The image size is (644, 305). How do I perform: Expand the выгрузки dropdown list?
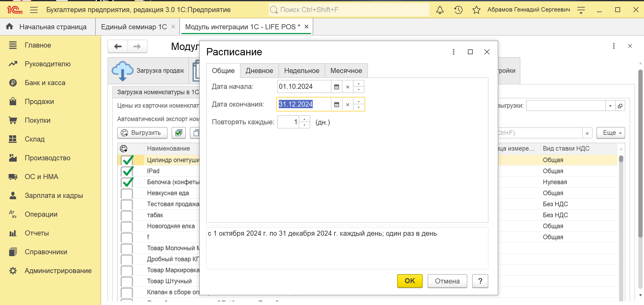point(610,106)
